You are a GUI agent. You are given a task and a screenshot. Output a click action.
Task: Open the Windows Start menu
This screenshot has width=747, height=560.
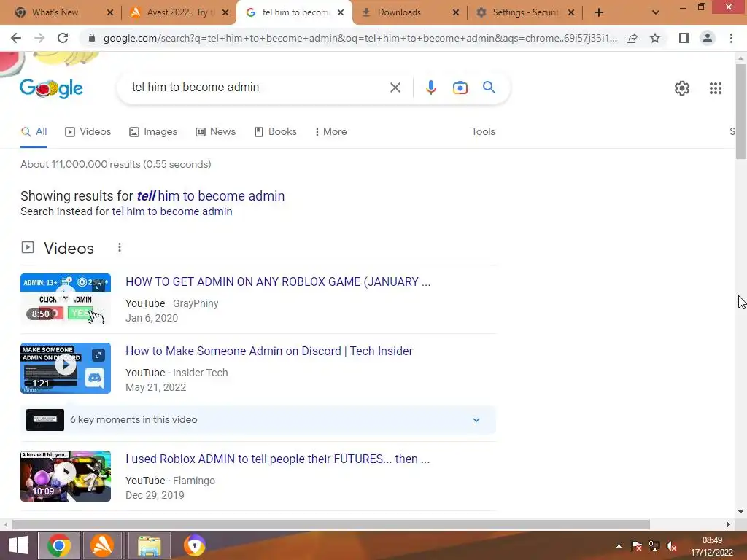tap(18, 545)
